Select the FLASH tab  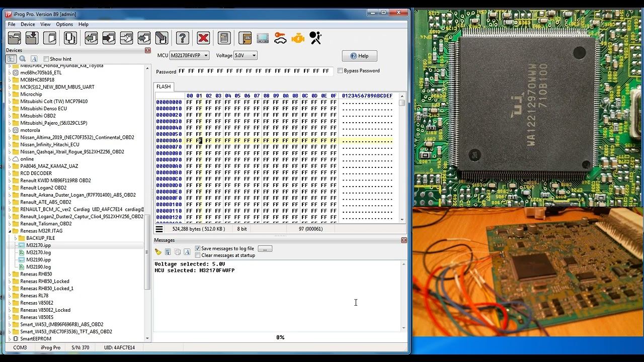pos(164,86)
